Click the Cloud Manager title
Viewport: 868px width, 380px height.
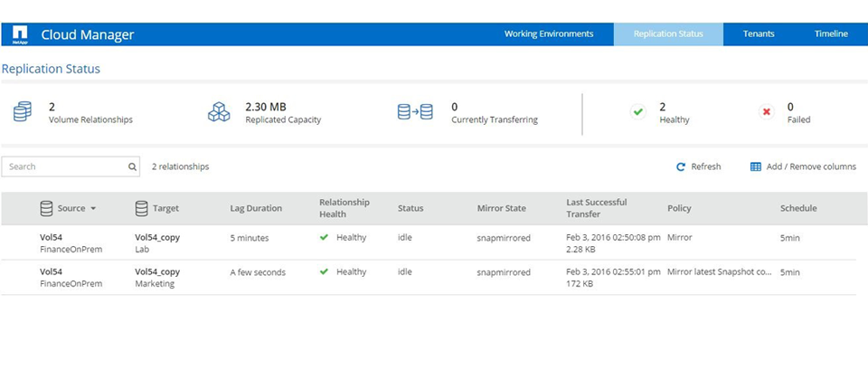[88, 34]
